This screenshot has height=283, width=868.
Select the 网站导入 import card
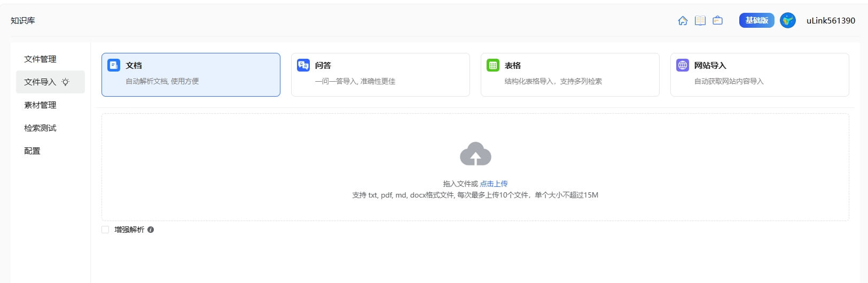pyautogui.click(x=760, y=75)
